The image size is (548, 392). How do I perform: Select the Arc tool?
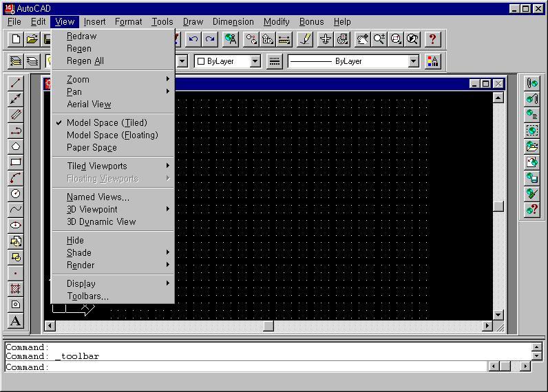click(16, 177)
